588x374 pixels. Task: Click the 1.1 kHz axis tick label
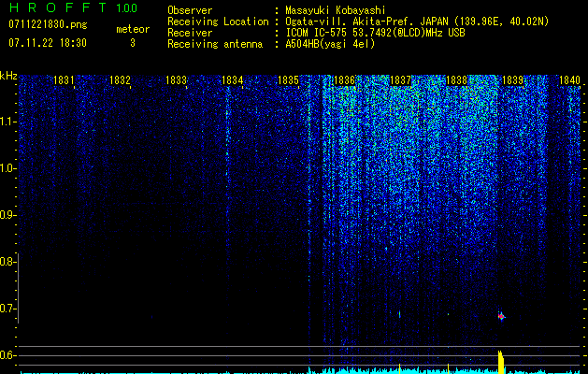[x=7, y=122]
